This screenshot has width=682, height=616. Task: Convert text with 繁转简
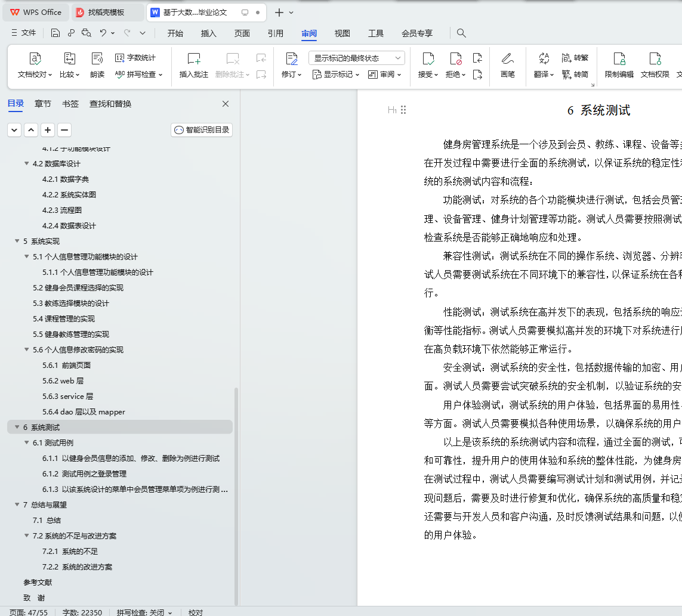575,75
